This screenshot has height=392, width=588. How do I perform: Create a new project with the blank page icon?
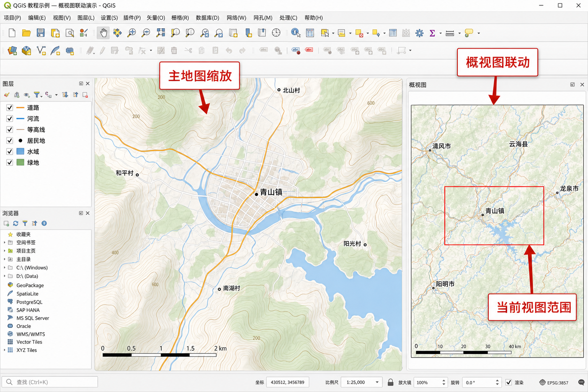pos(12,33)
